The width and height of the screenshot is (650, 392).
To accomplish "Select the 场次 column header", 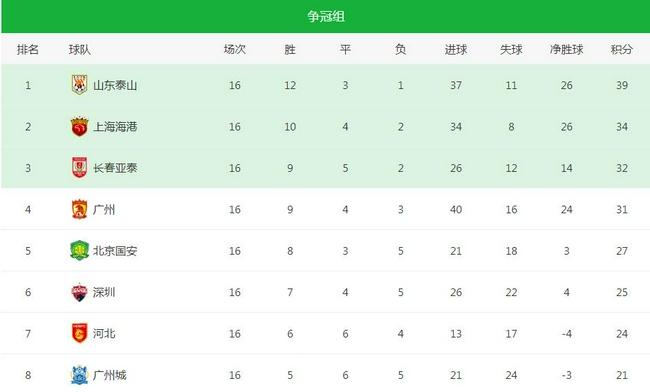I will (235, 49).
